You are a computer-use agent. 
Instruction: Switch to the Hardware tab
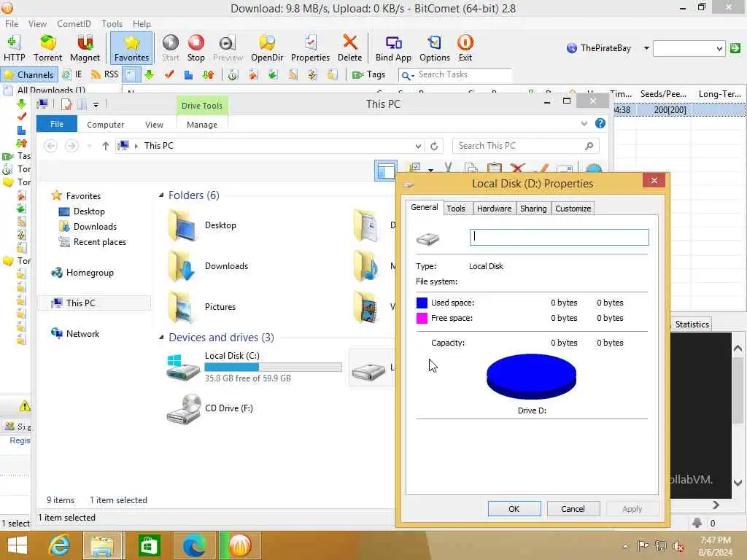(494, 209)
